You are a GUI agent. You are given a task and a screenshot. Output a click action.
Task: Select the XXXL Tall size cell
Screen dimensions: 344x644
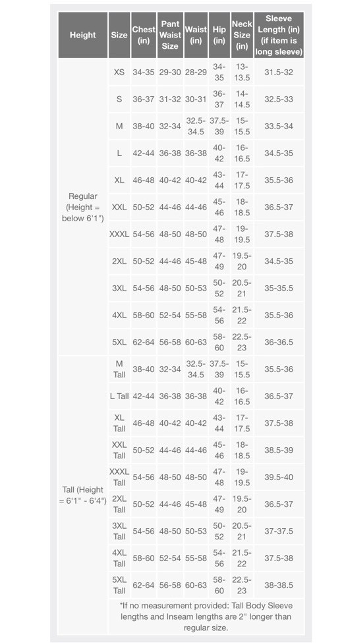pos(119,477)
